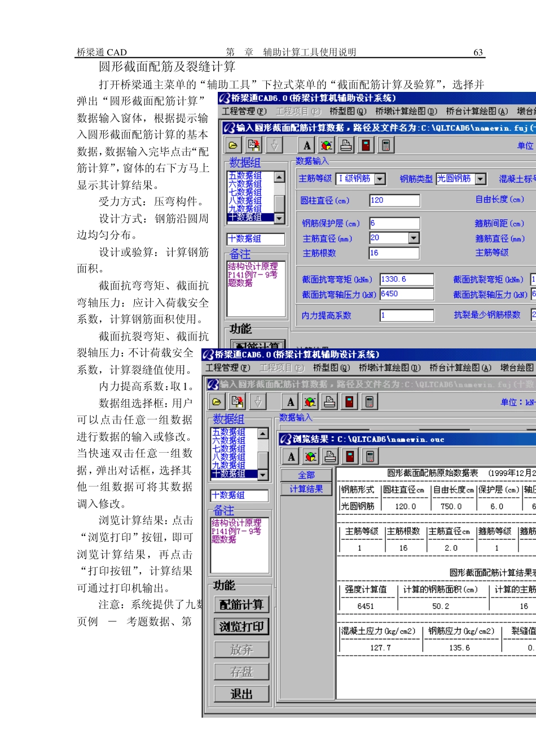The height and width of the screenshot is (756, 536).
Task: Click list scroll-down arrow in upper 数据组 list
Action: pyautogui.click(x=279, y=218)
